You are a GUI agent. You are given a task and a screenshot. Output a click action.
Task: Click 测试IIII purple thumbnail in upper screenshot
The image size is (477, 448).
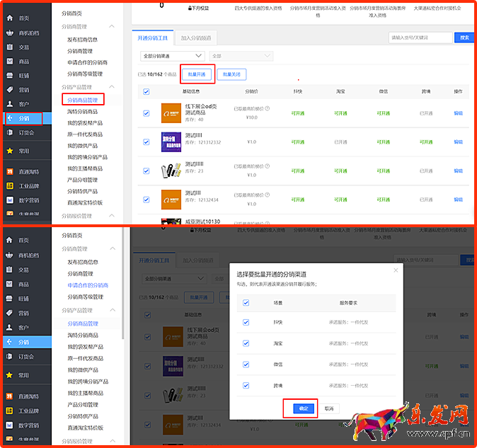pos(171,142)
